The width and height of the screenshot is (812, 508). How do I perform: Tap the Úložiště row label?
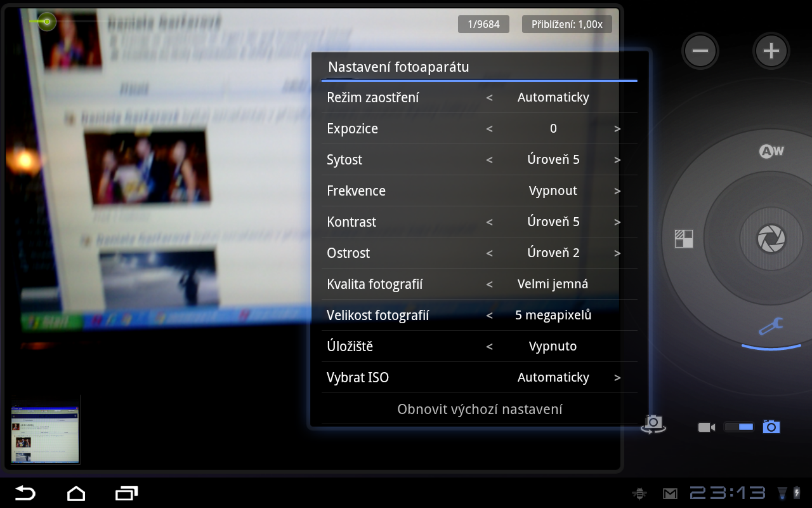(x=350, y=346)
